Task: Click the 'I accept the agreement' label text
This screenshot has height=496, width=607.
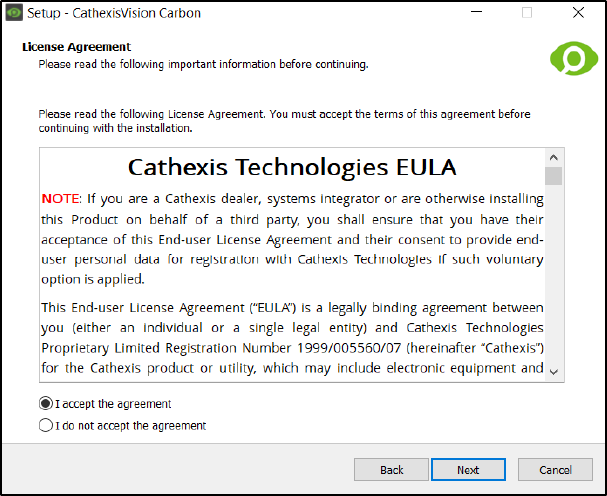Action: pyautogui.click(x=113, y=404)
